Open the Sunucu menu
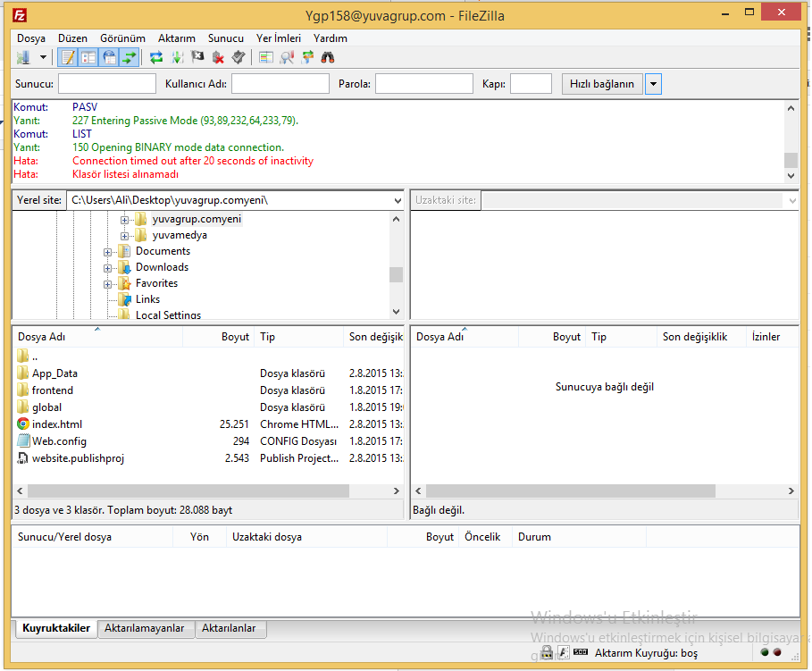This screenshot has height=671, width=812. [x=226, y=38]
